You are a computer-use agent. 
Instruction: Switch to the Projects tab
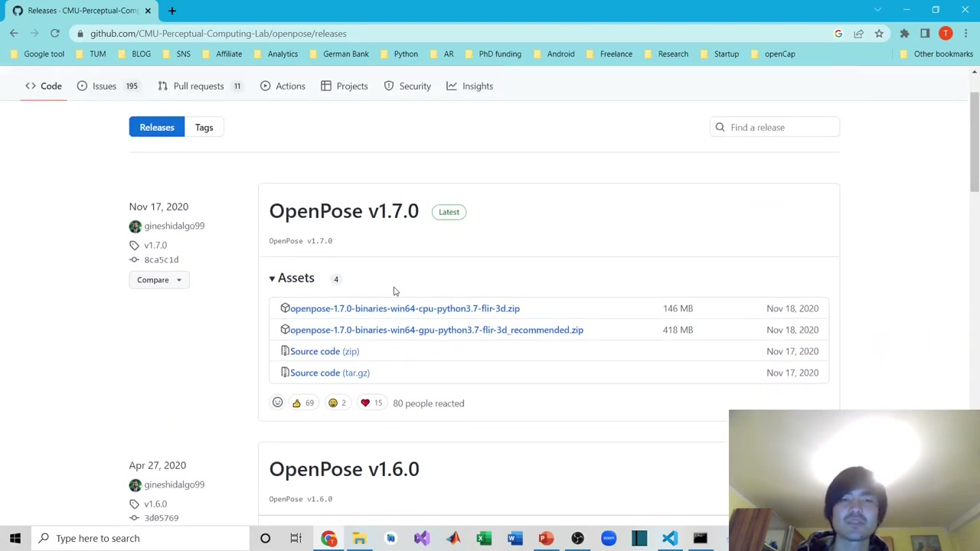(345, 86)
